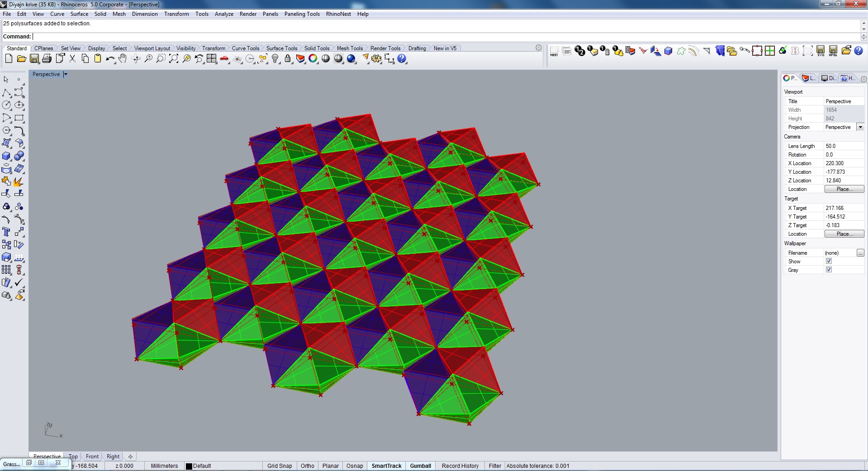Click the Zoom Extents icon
This screenshot has width=868, height=471.
point(173,59)
